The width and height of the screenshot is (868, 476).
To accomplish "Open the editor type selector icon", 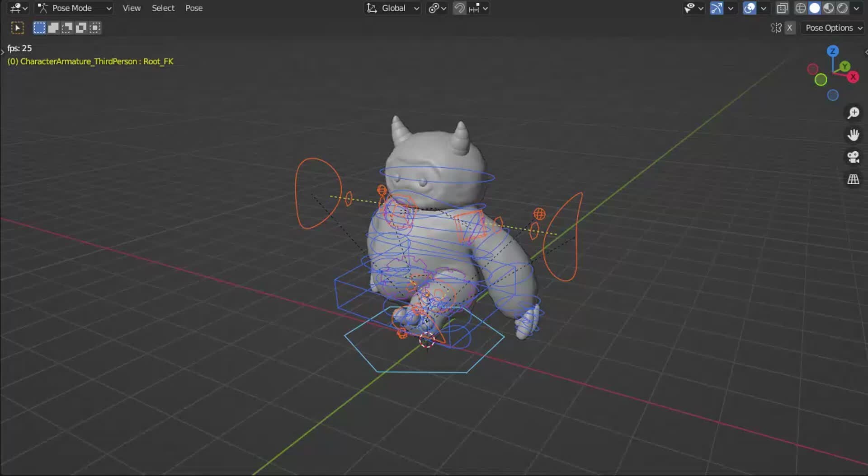I will point(16,8).
